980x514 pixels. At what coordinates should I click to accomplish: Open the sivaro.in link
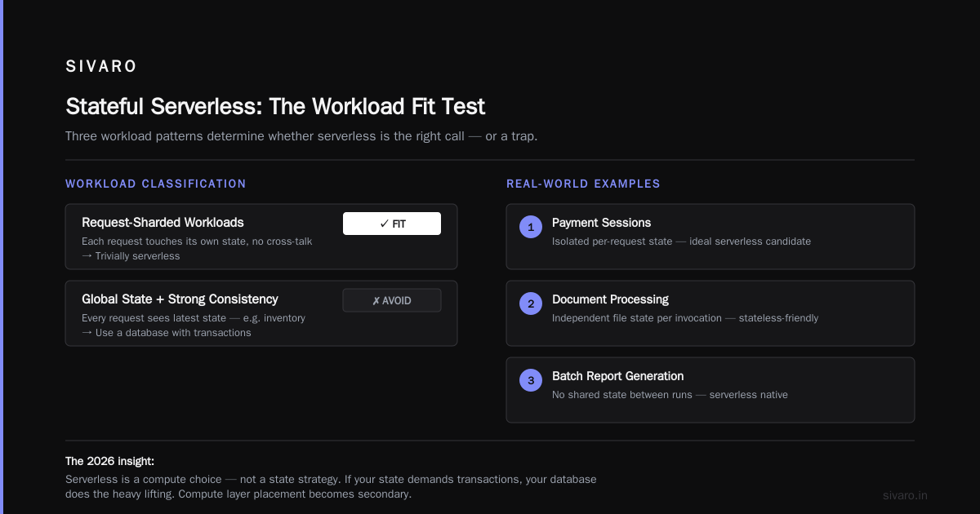coord(906,495)
